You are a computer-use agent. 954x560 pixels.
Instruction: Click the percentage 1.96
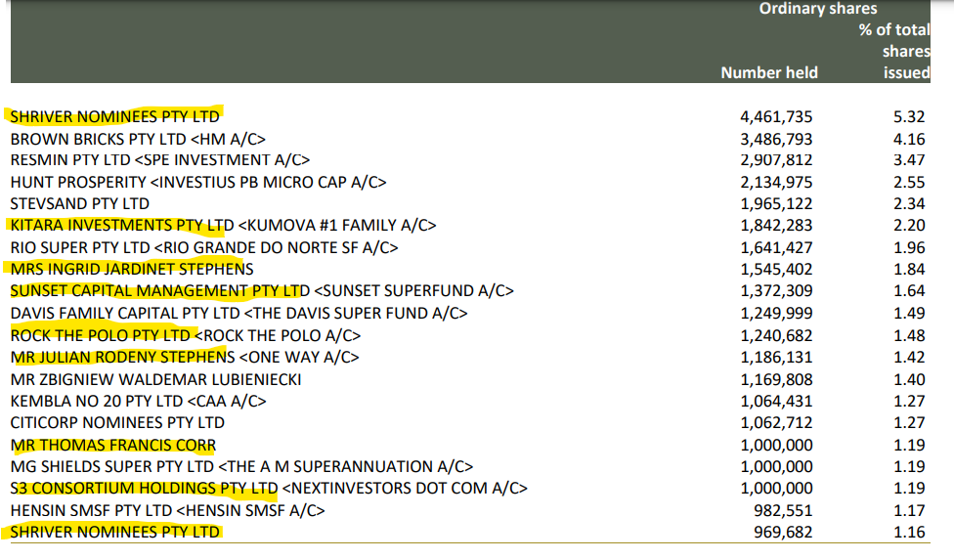(909, 248)
